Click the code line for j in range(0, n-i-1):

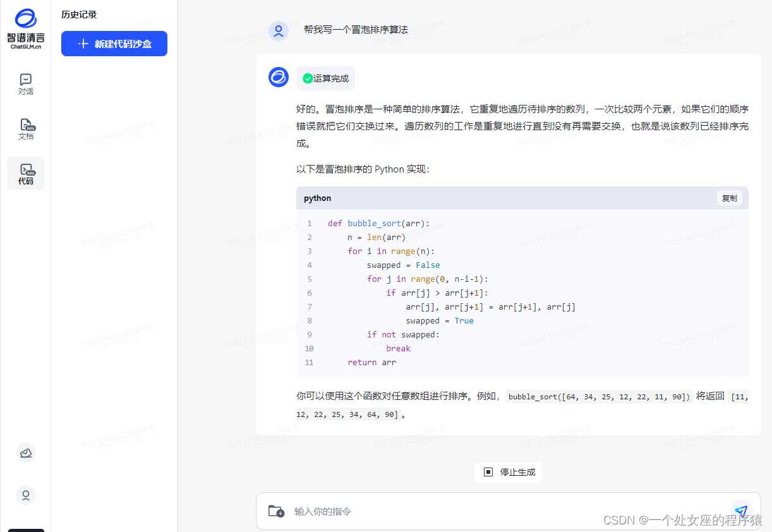(428, 279)
